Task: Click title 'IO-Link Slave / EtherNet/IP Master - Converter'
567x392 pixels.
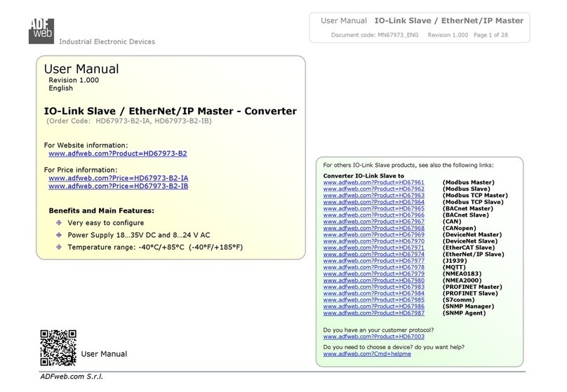Action: click(171, 111)
